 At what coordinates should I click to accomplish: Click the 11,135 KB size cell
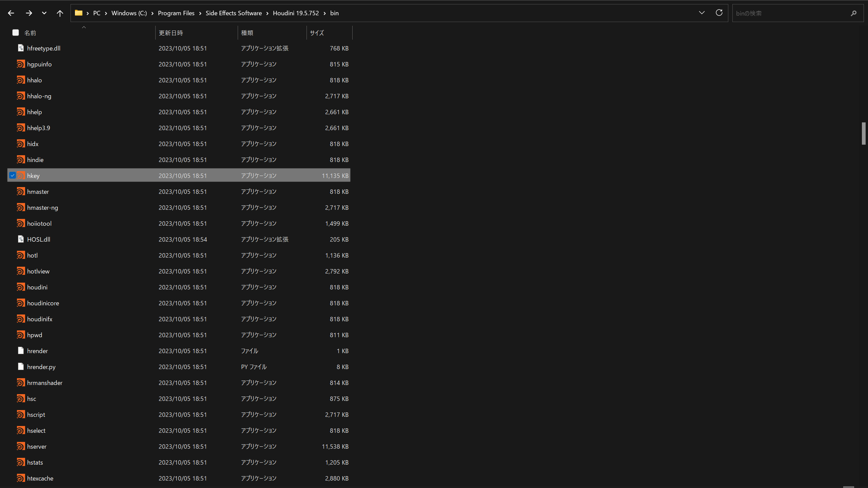pyautogui.click(x=335, y=176)
